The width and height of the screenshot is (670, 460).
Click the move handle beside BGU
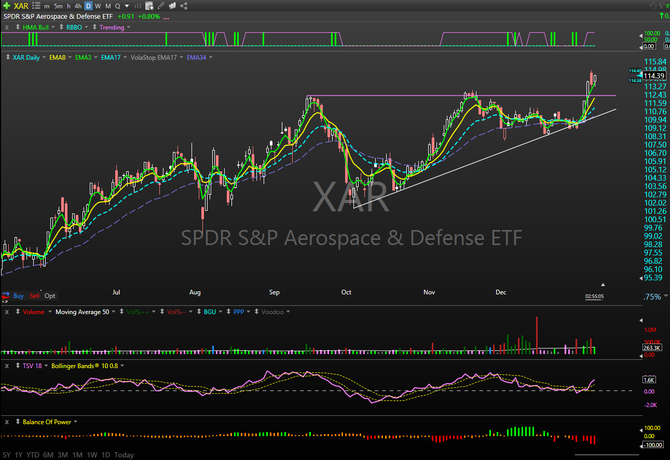pyautogui.click(x=199, y=312)
